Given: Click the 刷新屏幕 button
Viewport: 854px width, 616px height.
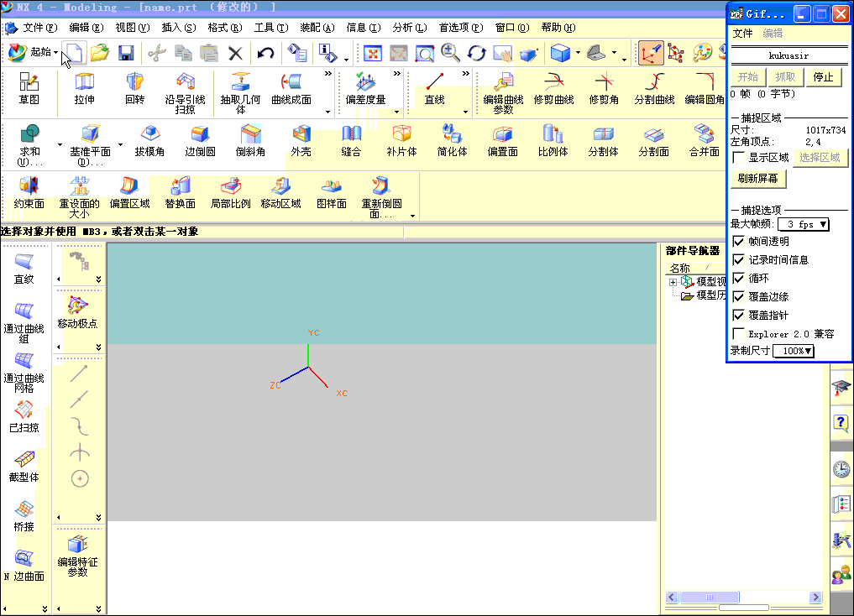Looking at the screenshot, I should [757, 179].
